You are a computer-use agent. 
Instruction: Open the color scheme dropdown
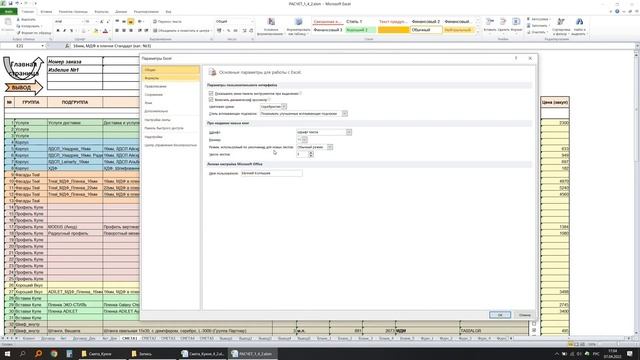(284, 107)
